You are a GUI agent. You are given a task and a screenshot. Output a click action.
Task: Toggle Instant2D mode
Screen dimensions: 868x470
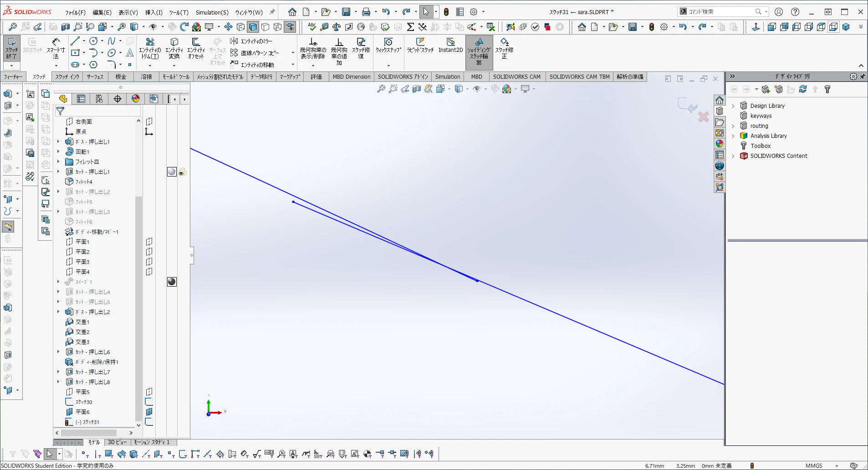[x=450, y=45]
